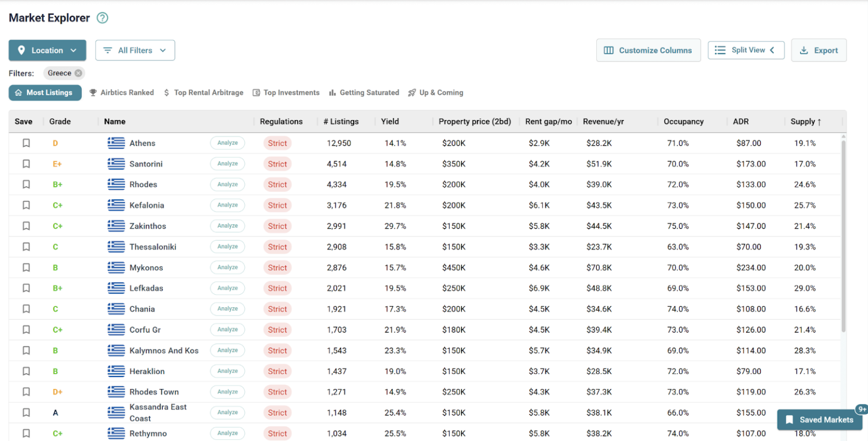Save the Santorini market with bookmark
Viewport: 868px width, 441px height.
coord(26,164)
